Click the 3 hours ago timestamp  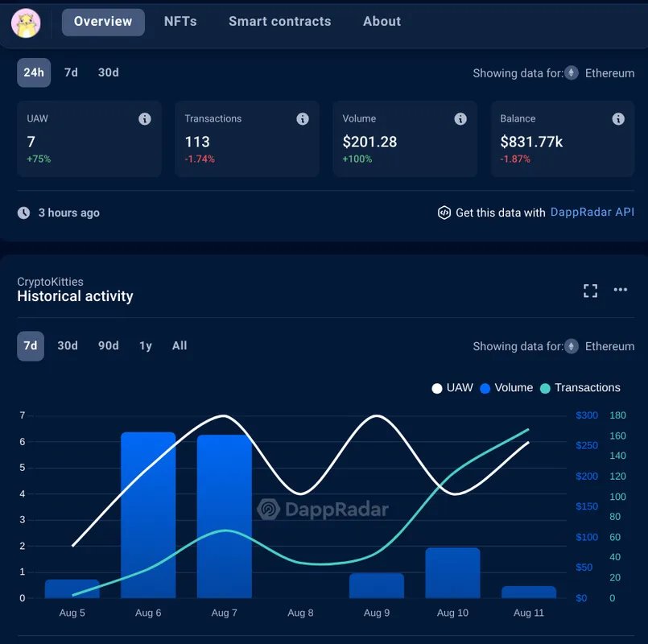pyautogui.click(x=69, y=213)
